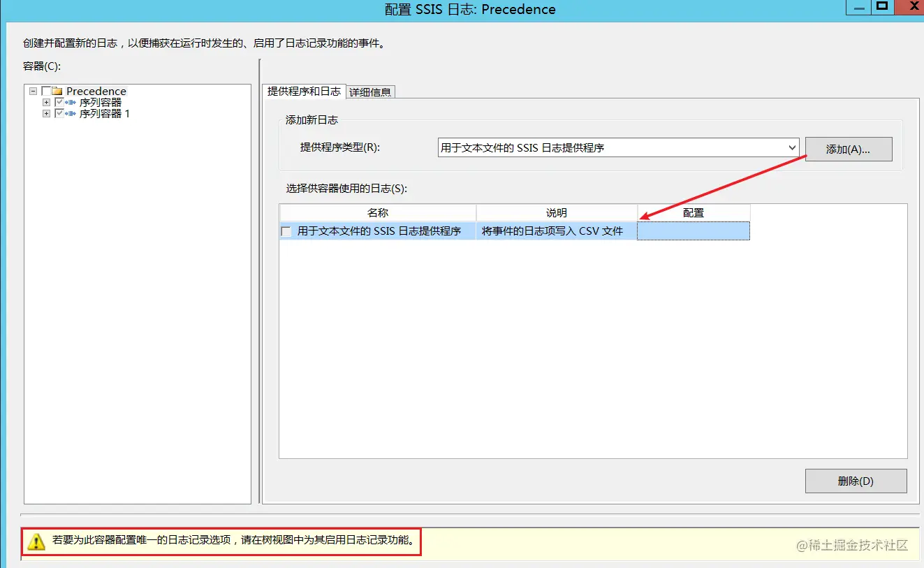924x568 pixels.
Task: Collapse the Precedence tree node
Action: click(34, 91)
